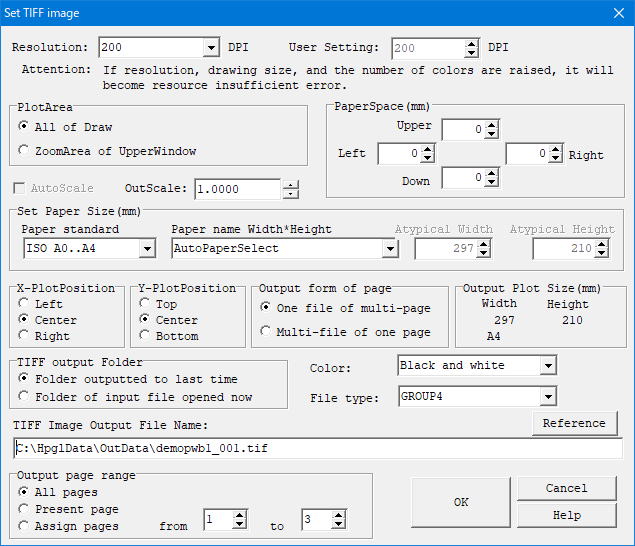Open the Resolution dropdown

tap(211, 47)
